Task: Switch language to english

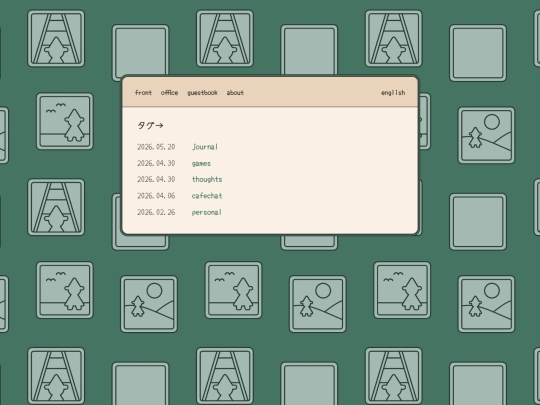Action: pos(393,93)
